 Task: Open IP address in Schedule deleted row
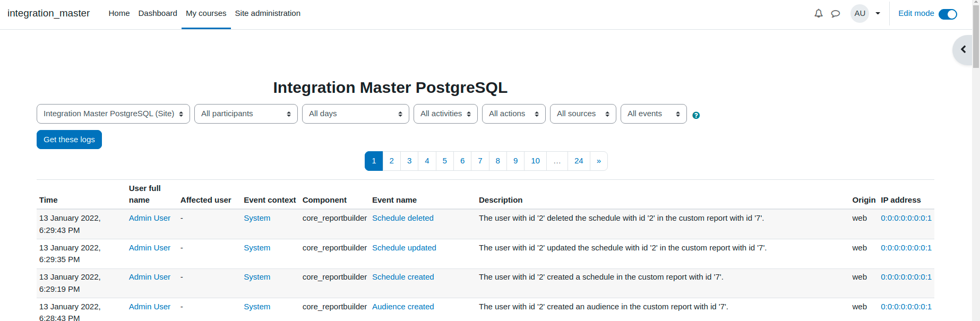[x=906, y=218]
